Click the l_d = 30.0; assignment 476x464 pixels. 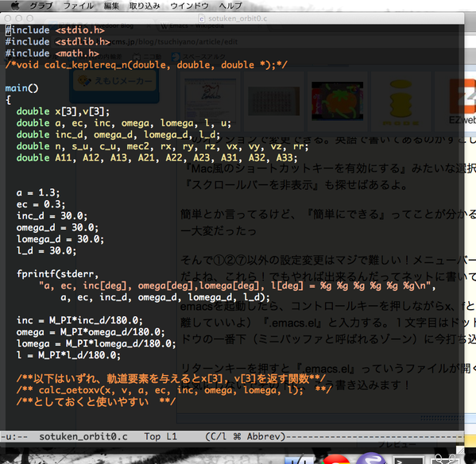[x=46, y=250]
